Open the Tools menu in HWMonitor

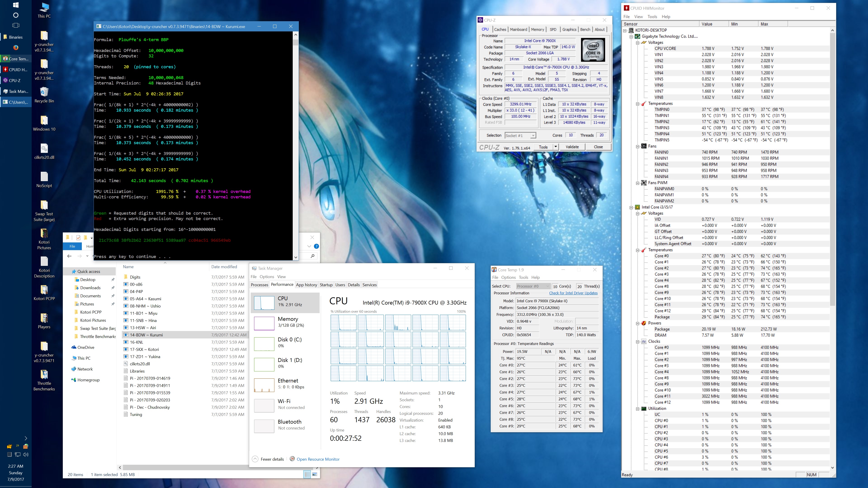click(x=652, y=16)
